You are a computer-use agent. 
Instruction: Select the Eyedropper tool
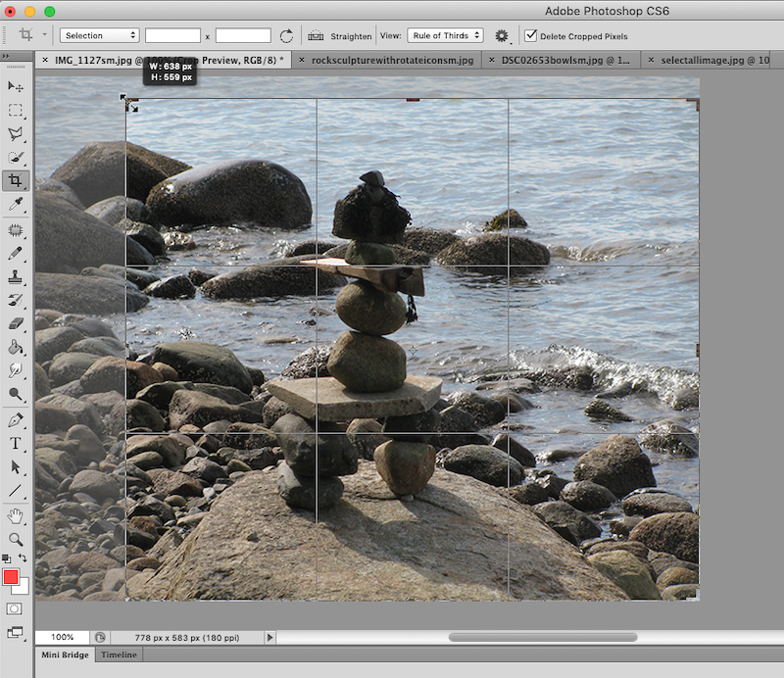(16, 204)
